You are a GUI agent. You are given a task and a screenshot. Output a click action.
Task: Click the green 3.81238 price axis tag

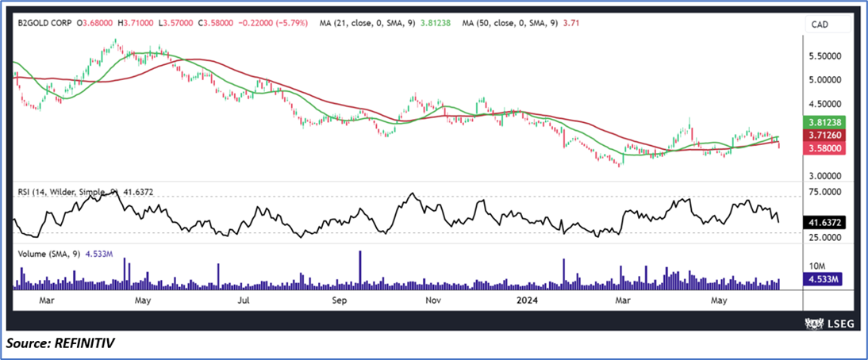[823, 124]
